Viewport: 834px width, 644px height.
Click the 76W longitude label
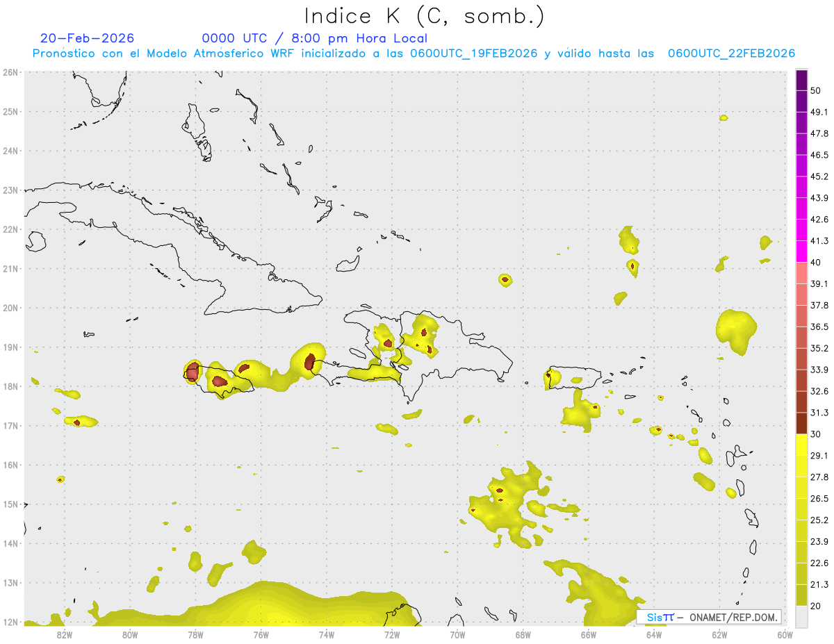point(261,634)
